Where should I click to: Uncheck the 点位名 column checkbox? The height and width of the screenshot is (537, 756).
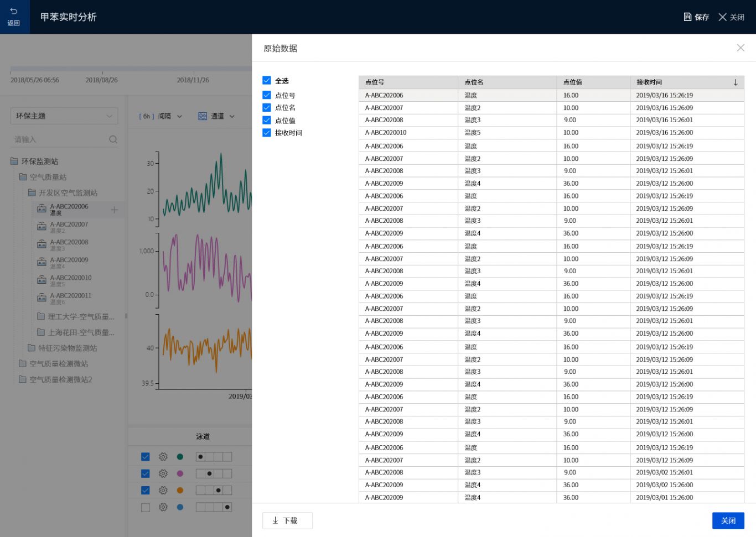pos(267,107)
